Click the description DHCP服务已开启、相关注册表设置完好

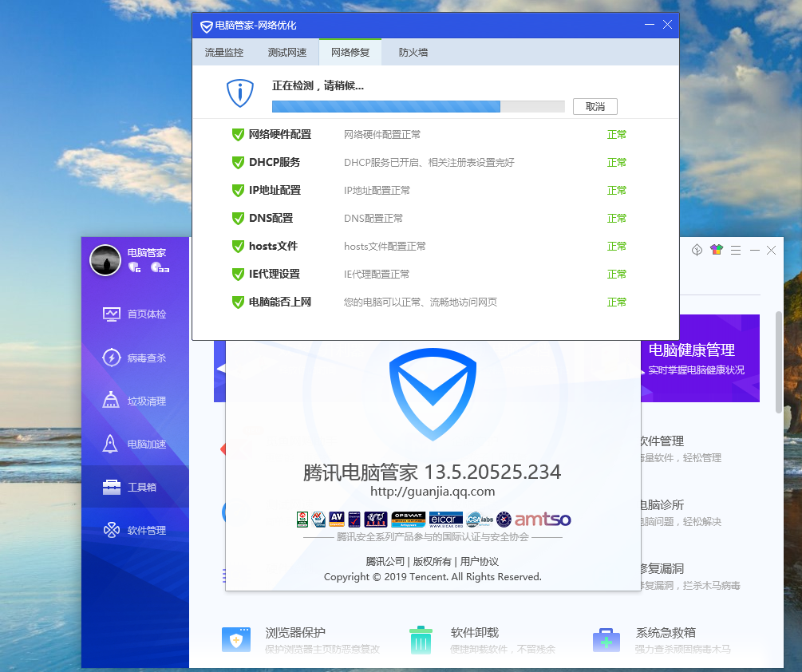[x=429, y=163]
